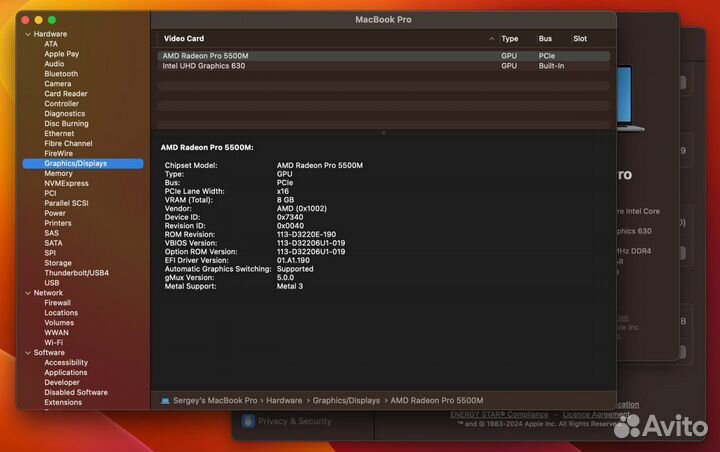
Task: Select SATA entry
Action: pos(53,243)
